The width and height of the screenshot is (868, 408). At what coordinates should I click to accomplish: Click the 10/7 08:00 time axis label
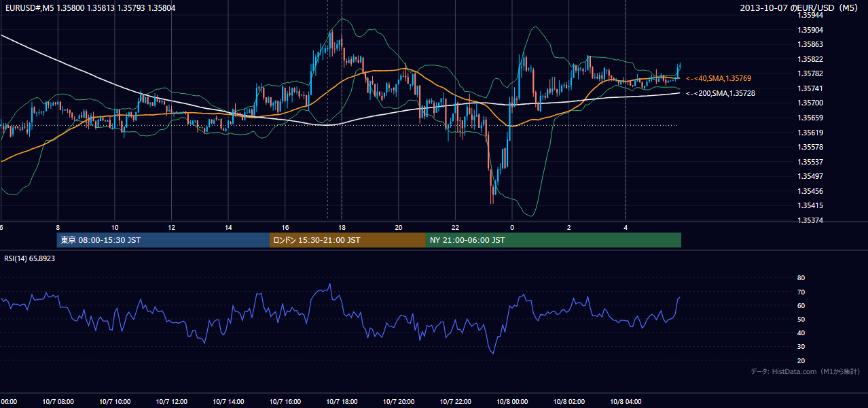click(x=58, y=402)
